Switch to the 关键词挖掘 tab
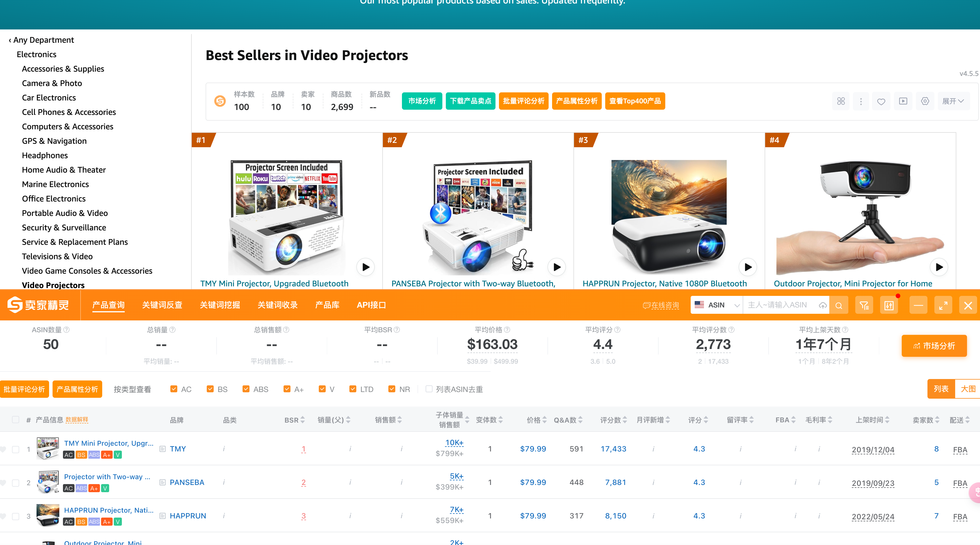Viewport: 980px width, 545px height. pyautogui.click(x=220, y=305)
